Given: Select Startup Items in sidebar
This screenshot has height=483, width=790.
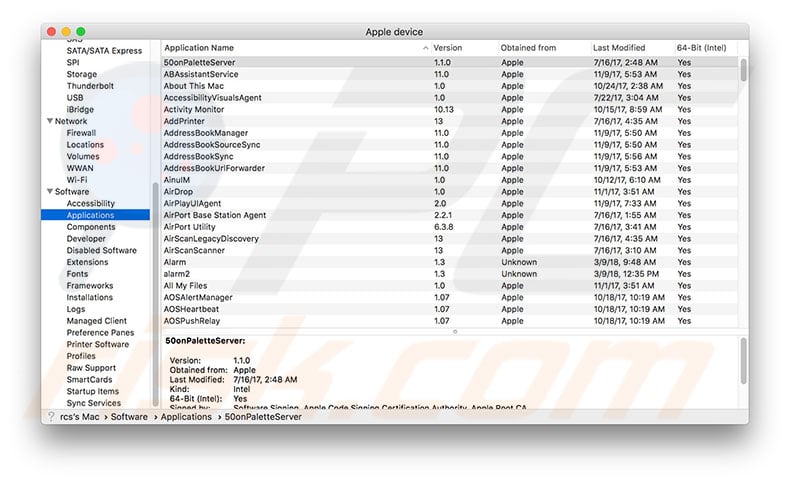Looking at the screenshot, I should click(x=93, y=391).
